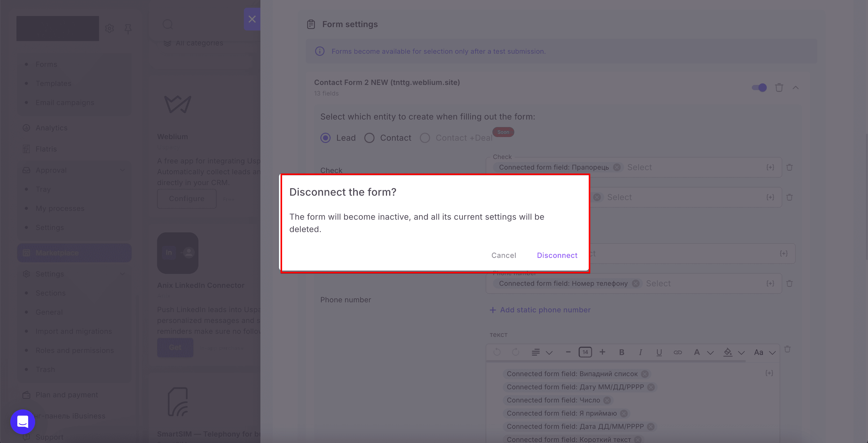
Task: Open Analytics in the sidebar
Action: click(x=52, y=128)
